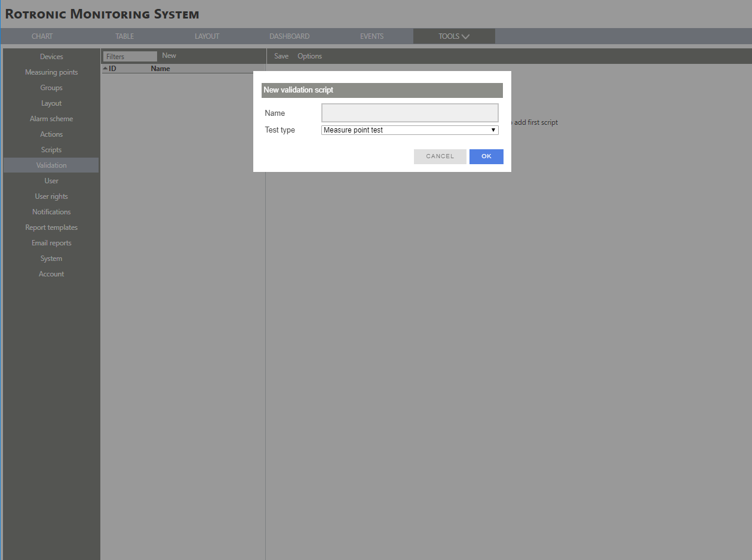Sort by the ID column header
This screenshot has height=560, width=752.
[x=112, y=69]
